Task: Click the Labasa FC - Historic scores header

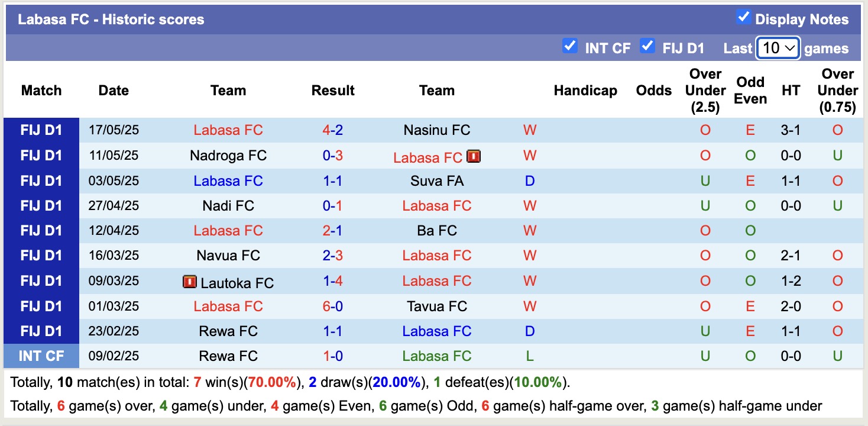Action: pos(110,19)
